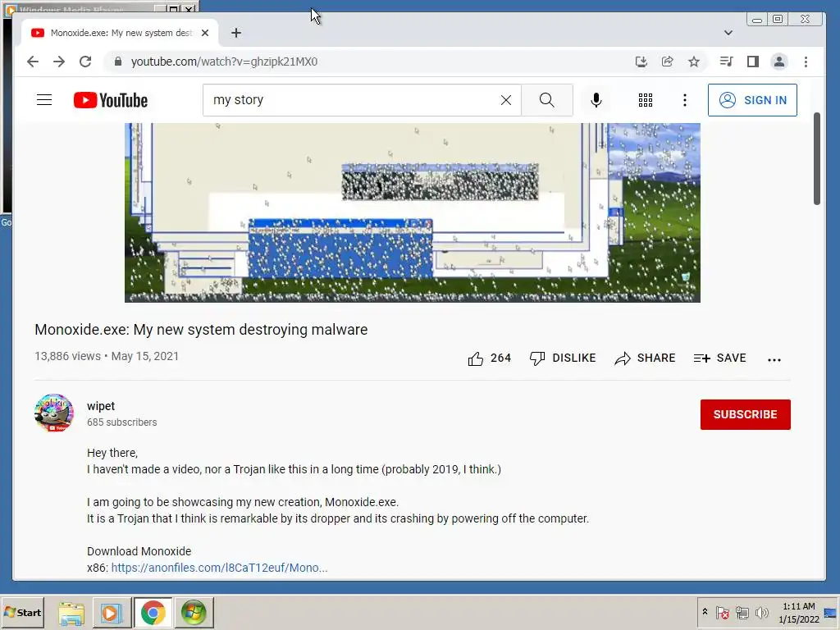The width and height of the screenshot is (840, 630).
Task: Clear the 'my story' search text
Action: click(505, 100)
